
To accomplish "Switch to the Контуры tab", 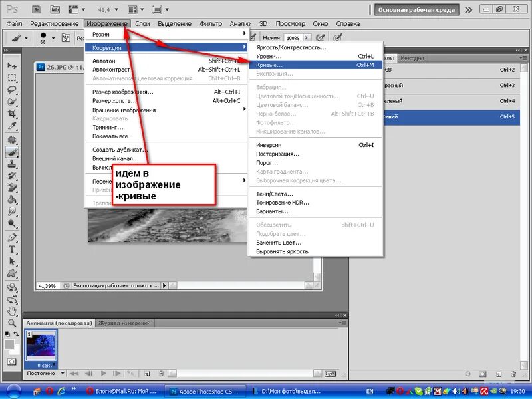I will click(x=412, y=58).
